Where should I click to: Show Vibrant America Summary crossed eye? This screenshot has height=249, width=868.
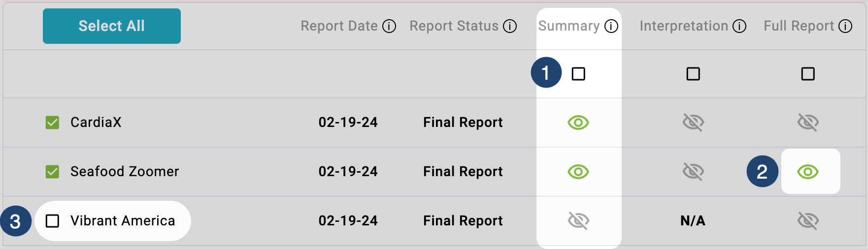click(578, 221)
